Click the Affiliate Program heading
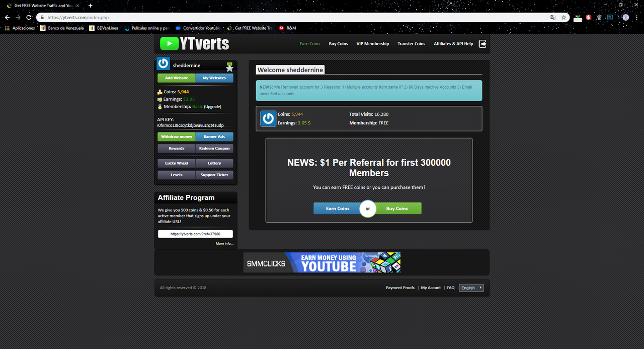The height and width of the screenshot is (349, 644). [186, 198]
